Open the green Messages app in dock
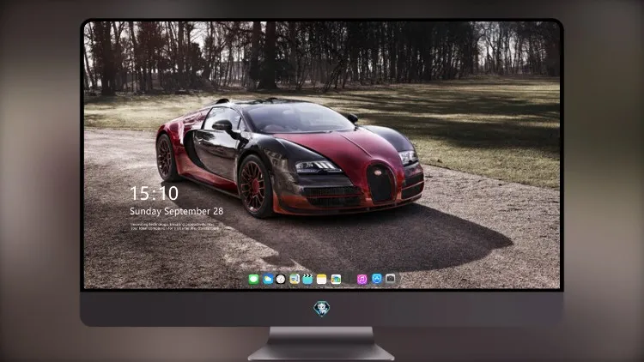Image resolution: width=644 pixels, height=362 pixels. tap(253, 280)
